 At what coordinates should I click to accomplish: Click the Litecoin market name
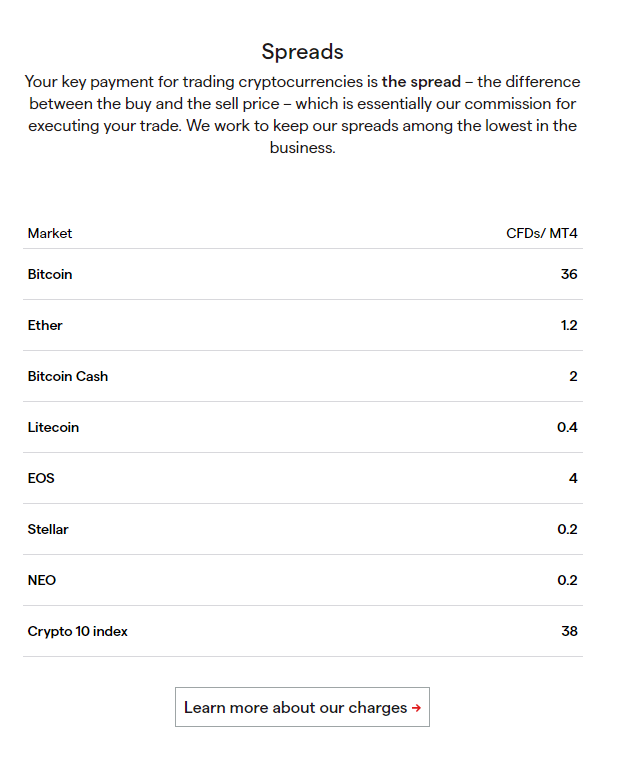click(x=53, y=427)
